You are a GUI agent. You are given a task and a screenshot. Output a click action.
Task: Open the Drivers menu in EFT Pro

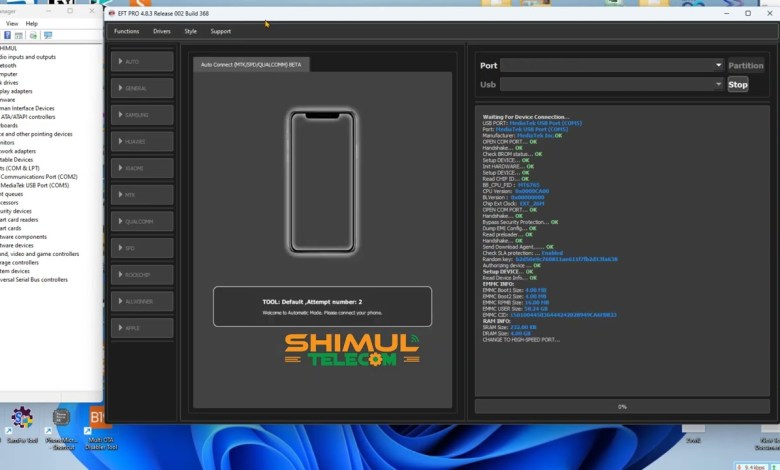(x=162, y=31)
